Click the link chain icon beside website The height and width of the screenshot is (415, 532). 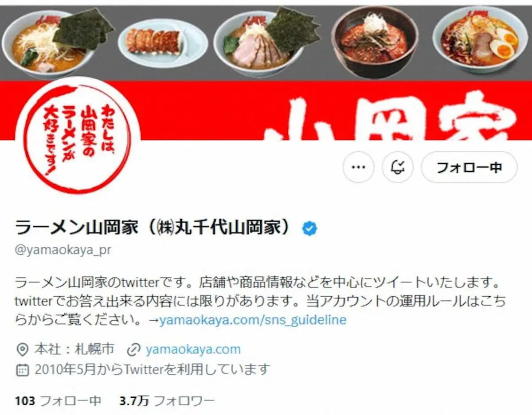[x=133, y=350]
